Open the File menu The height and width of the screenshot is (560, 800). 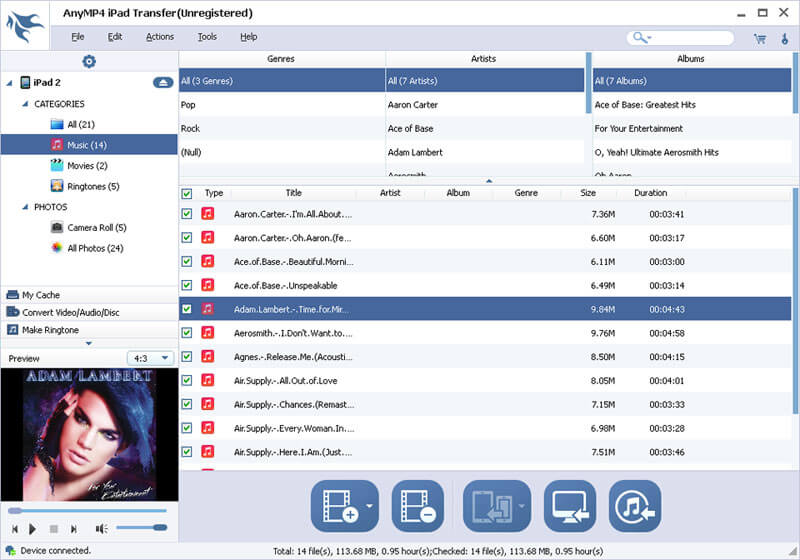pos(78,37)
